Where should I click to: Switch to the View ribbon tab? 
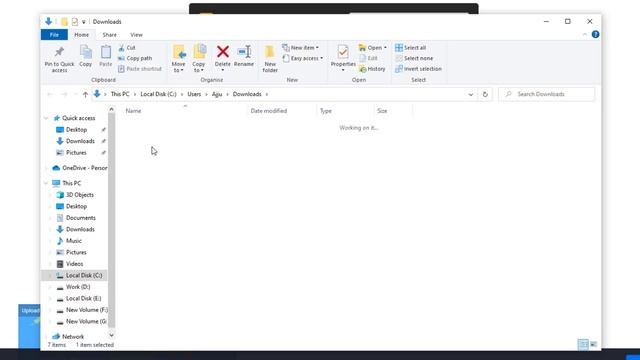(x=136, y=35)
